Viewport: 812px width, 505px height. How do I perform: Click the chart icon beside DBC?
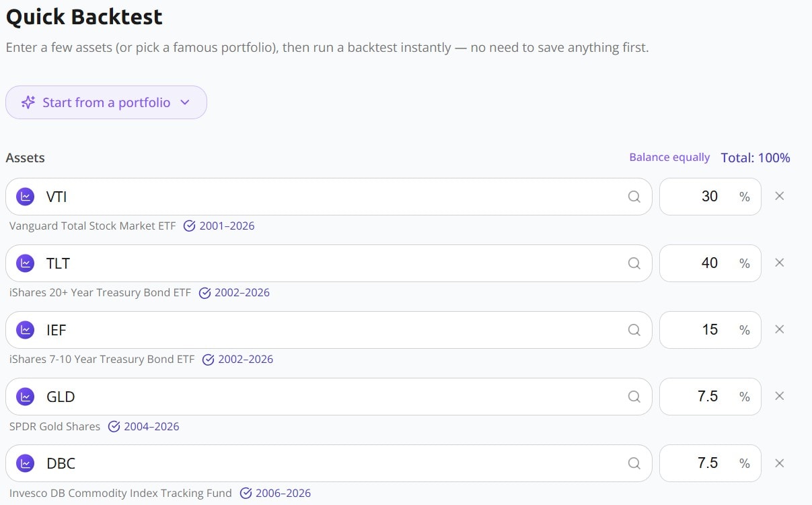tap(26, 463)
